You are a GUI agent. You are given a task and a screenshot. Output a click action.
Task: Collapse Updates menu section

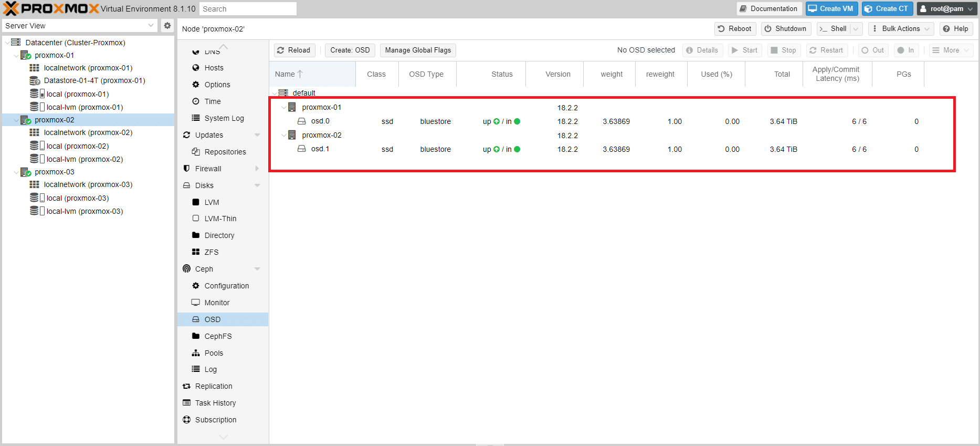point(257,135)
